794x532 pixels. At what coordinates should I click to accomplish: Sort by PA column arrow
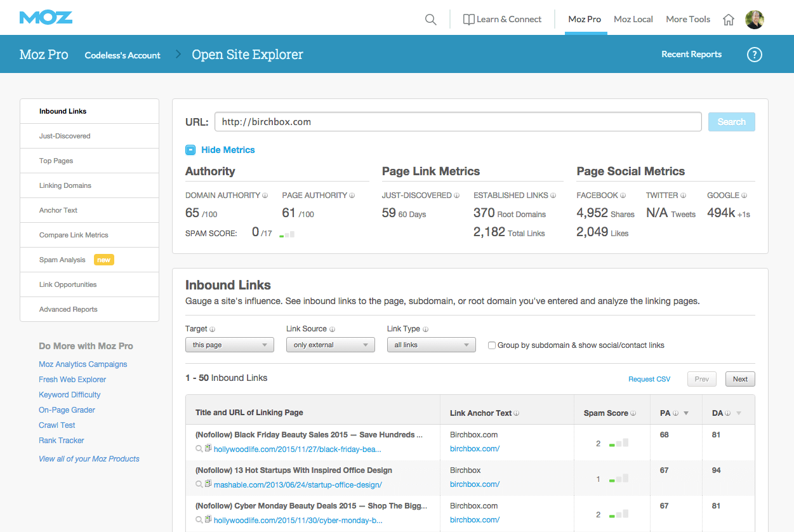(x=686, y=414)
